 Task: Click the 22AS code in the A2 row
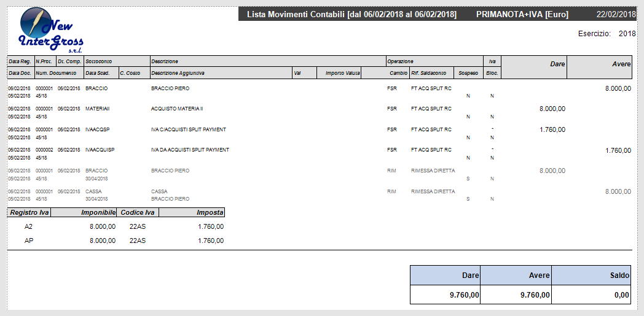[x=138, y=226]
